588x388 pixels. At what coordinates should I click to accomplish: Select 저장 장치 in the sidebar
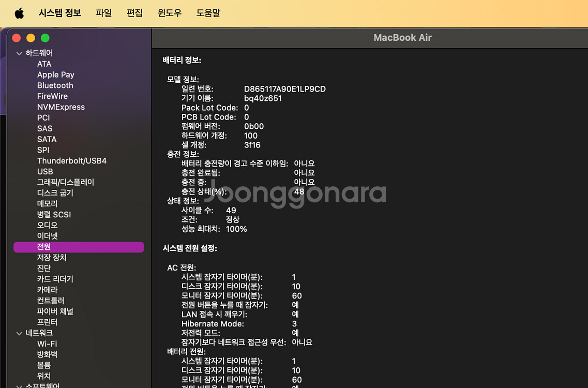[51, 258]
